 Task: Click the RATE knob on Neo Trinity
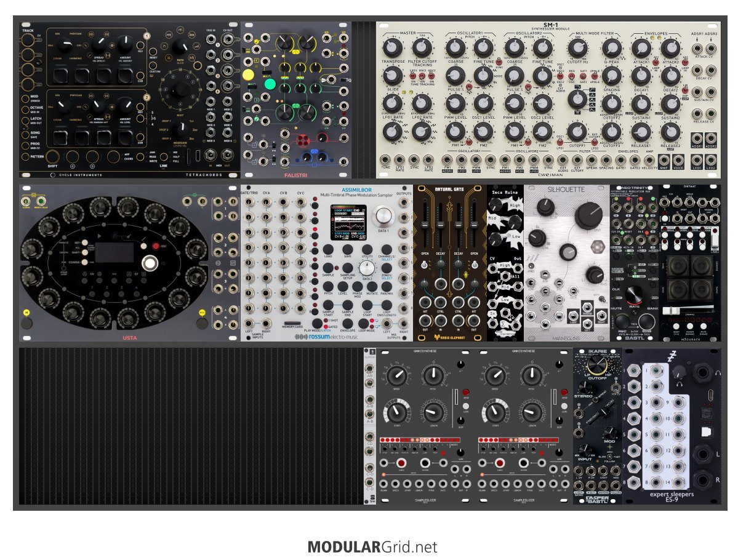[x=634, y=294]
